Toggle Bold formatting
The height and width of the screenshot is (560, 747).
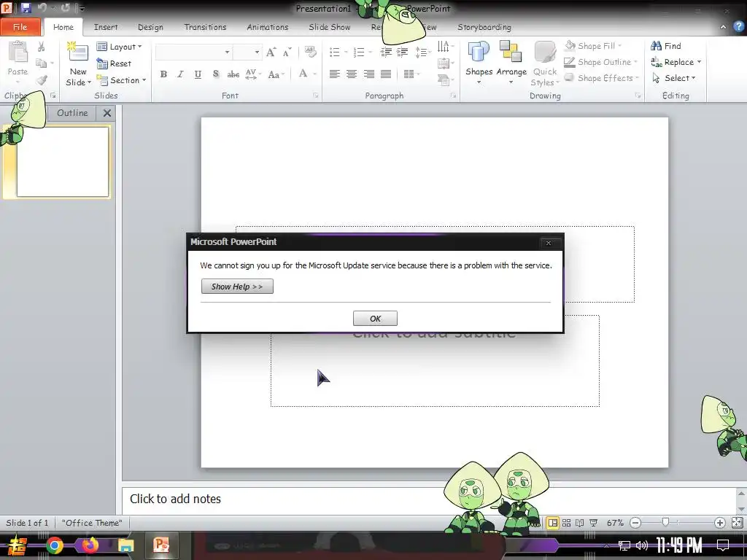(163, 74)
